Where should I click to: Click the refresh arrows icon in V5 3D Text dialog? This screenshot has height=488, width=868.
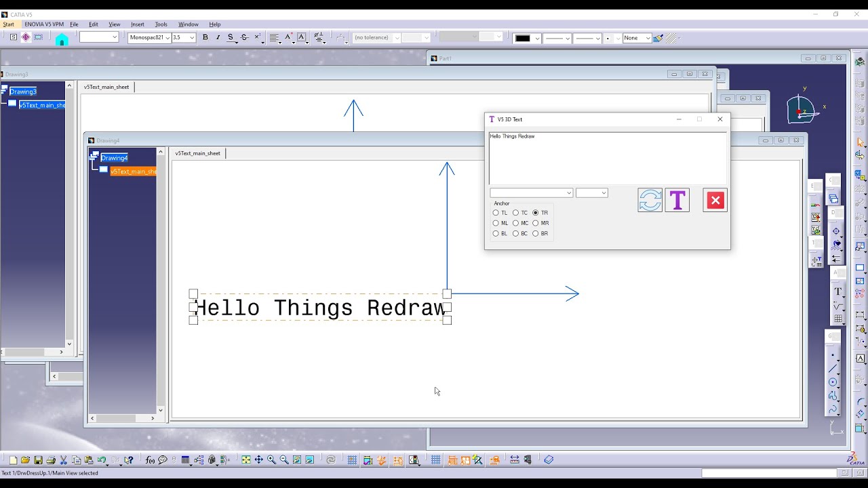point(650,200)
